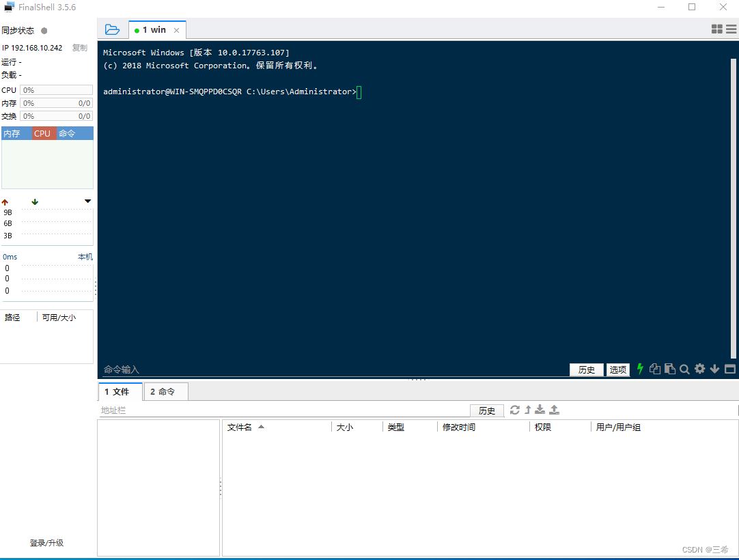The height and width of the screenshot is (560, 739).
Task: Click the lightning quick-command icon
Action: (640, 369)
